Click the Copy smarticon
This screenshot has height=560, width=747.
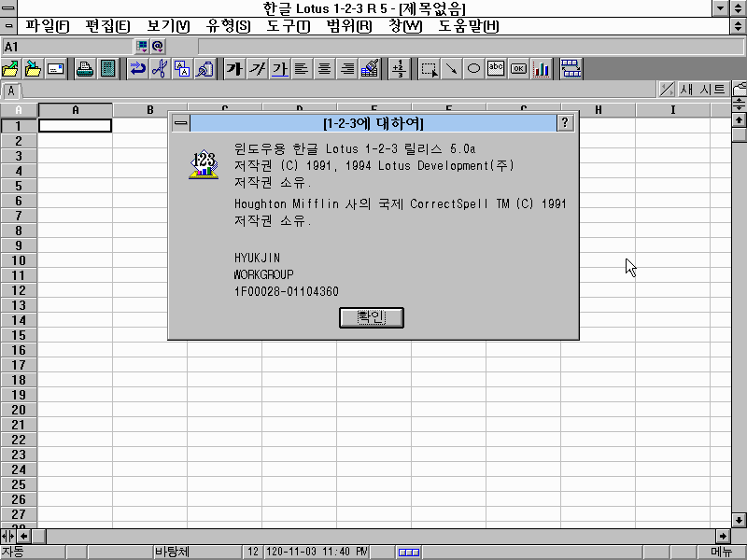pyautogui.click(x=182, y=69)
